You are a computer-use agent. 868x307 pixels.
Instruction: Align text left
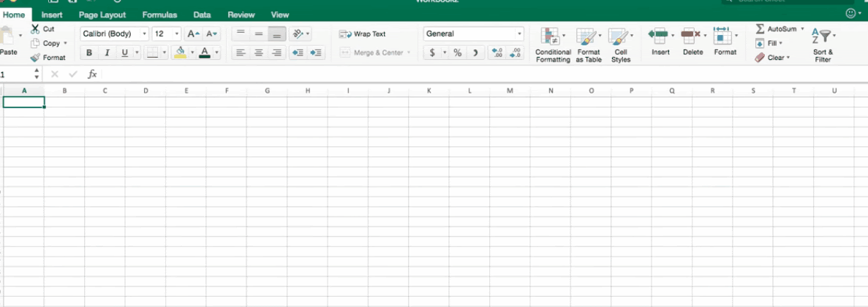click(x=241, y=53)
